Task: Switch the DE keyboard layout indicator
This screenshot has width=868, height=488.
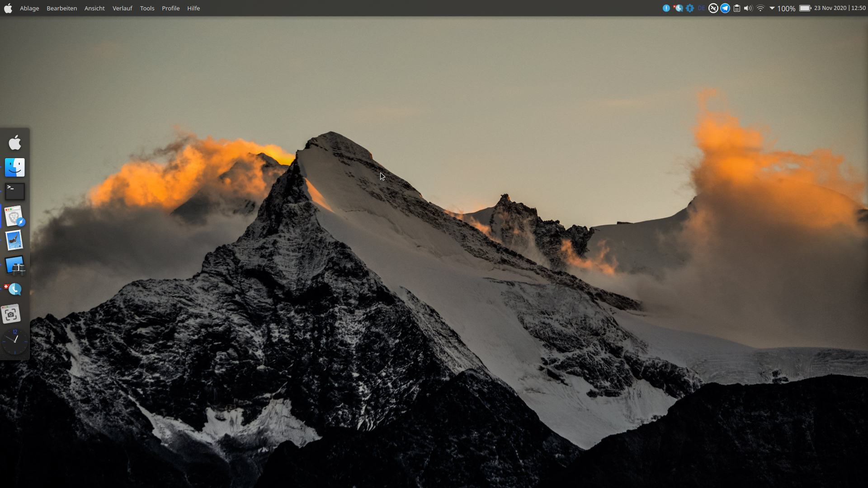Action: (701, 8)
